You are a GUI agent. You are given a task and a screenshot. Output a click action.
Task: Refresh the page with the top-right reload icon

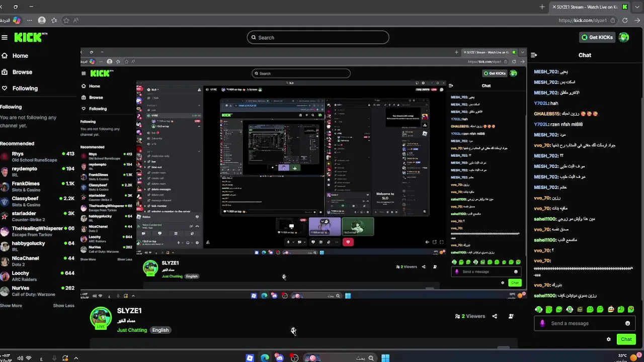coord(625,21)
